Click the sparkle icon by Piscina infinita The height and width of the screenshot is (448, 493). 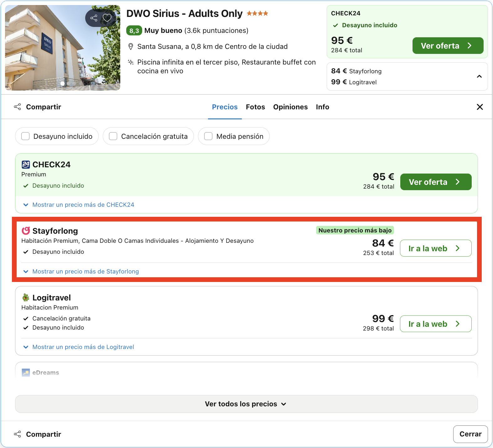[131, 62]
